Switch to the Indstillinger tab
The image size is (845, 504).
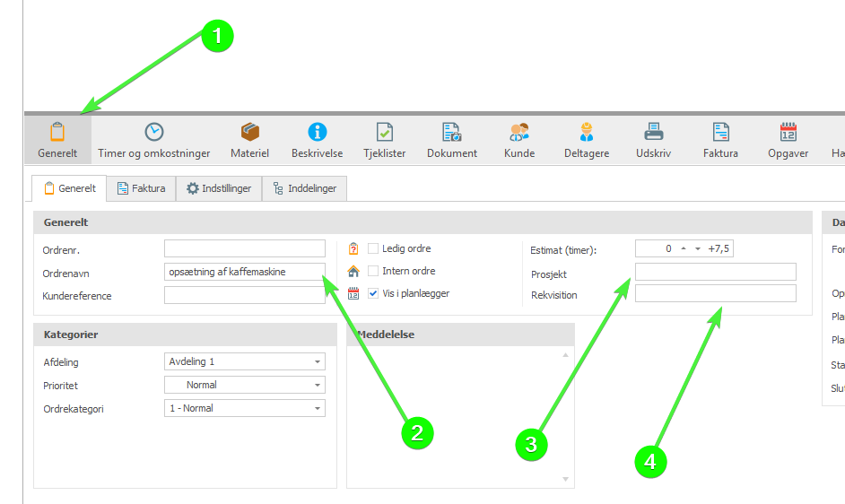coord(219,188)
